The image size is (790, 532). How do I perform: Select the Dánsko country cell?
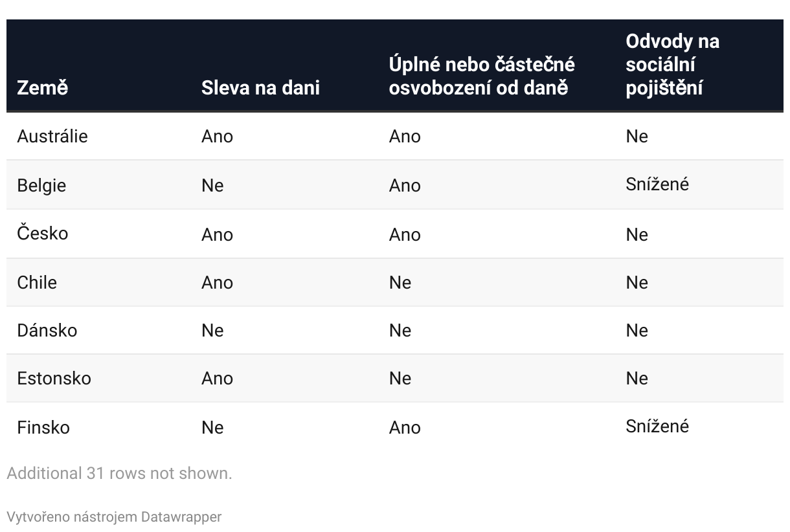[x=47, y=331]
